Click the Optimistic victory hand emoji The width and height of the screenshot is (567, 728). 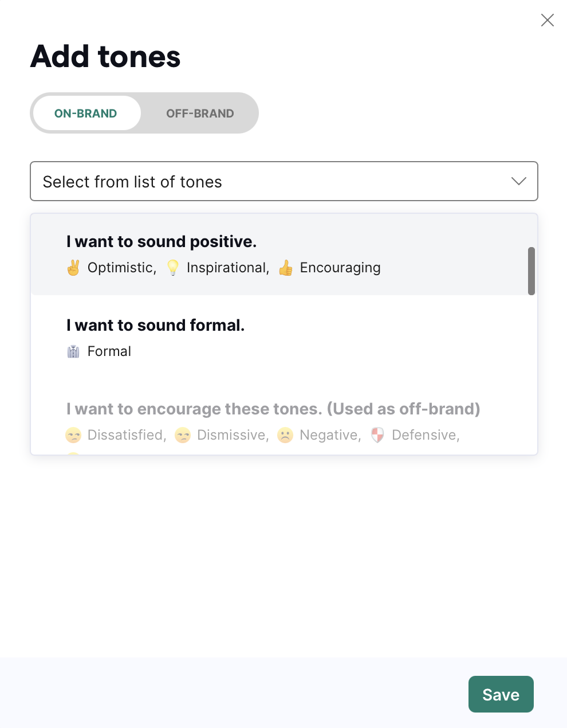[x=73, y=268]
